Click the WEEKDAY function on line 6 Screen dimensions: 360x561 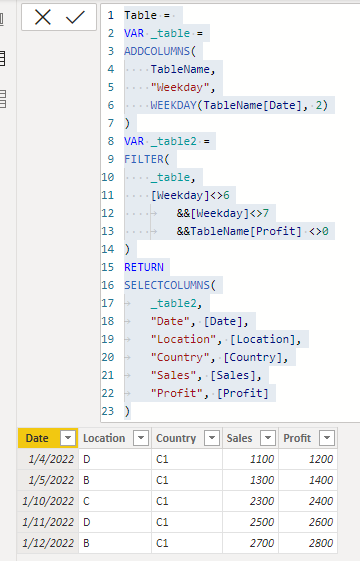click(x=174, y=105)
